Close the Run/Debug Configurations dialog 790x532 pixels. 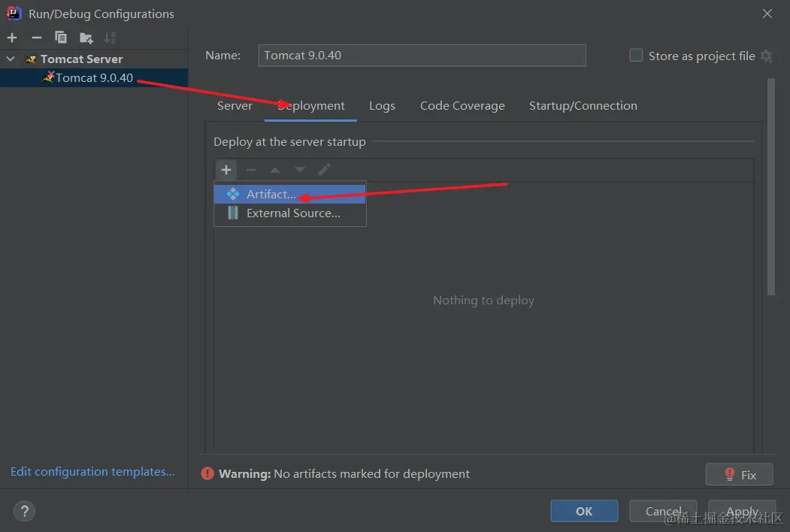[x=767, y=14]
